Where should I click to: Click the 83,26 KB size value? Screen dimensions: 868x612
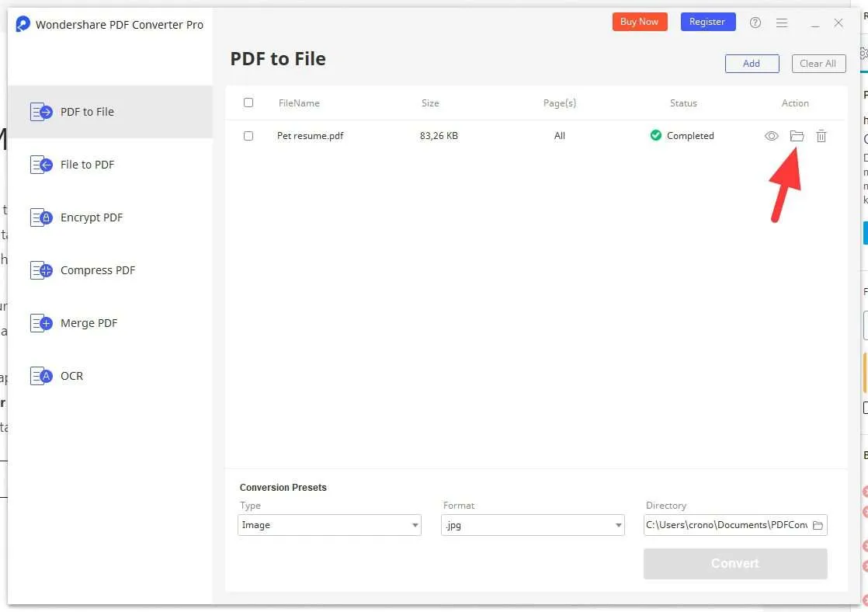click(x=439, y=136)
